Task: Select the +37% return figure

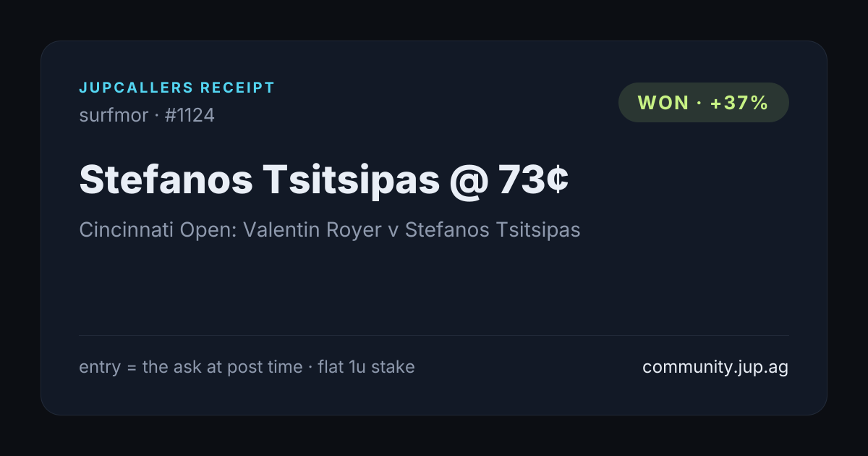Action: (x=739, y=103)
